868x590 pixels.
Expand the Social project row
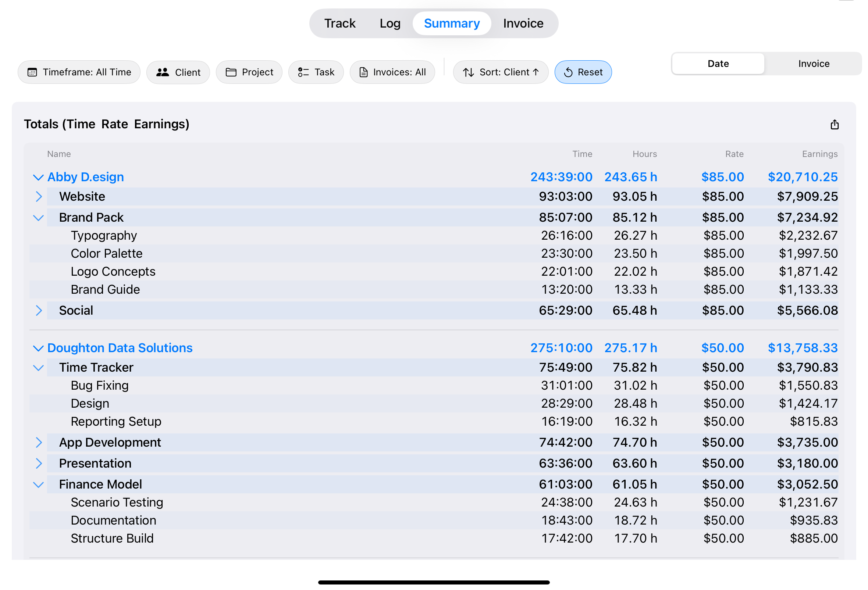pos(39,310)
